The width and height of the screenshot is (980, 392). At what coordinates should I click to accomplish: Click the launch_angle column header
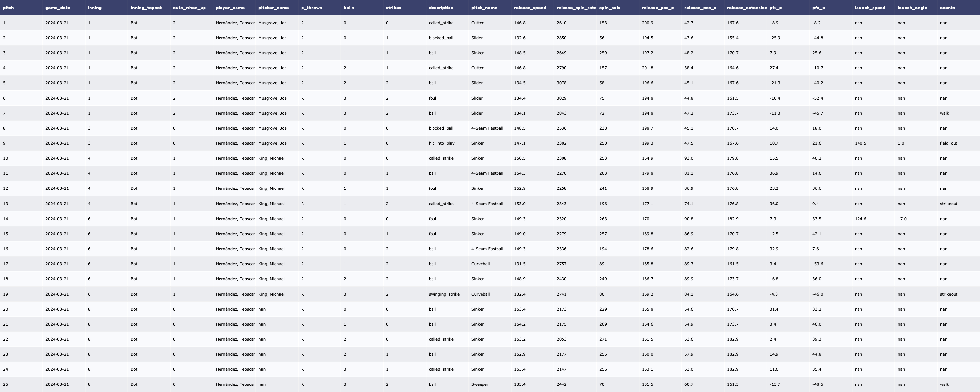912,8
